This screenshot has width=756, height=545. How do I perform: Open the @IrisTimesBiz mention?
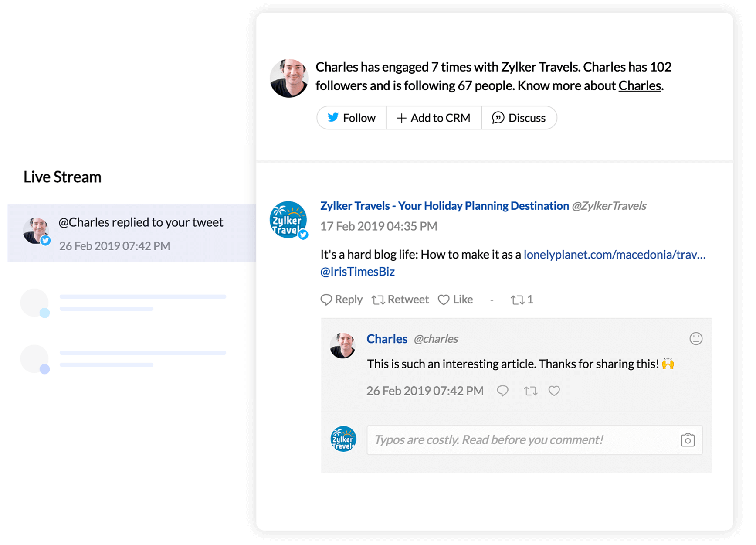(x=357, y=272)
